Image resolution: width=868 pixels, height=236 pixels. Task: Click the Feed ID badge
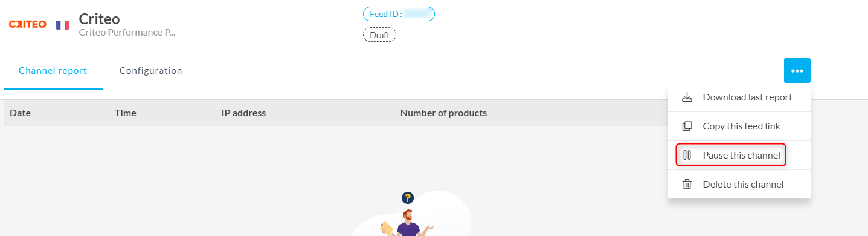click(399, 14)
